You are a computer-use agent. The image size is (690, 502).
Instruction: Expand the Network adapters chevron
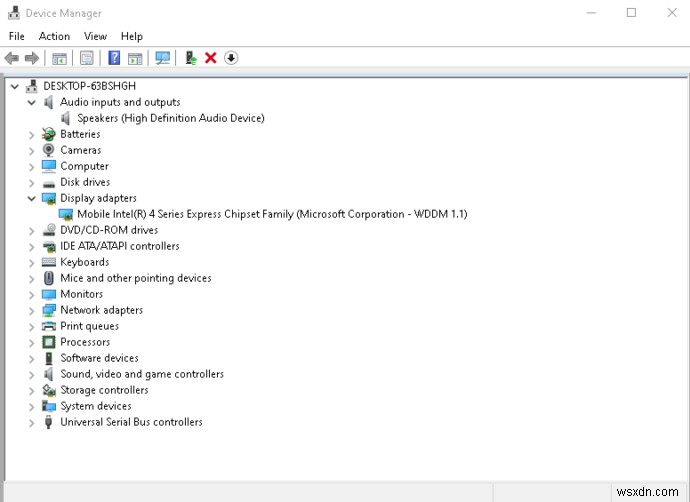click(32, 311)
